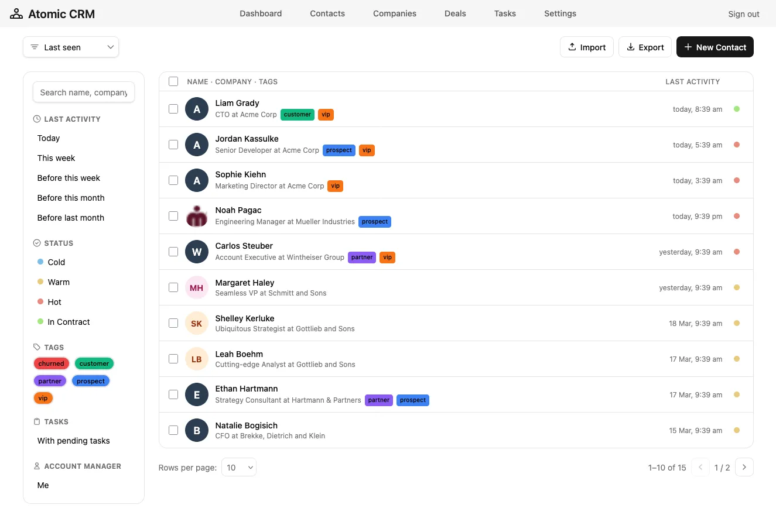Click the Atomic CRM logo icon
This screenshot has height=532, width=776.
point(16,14)
